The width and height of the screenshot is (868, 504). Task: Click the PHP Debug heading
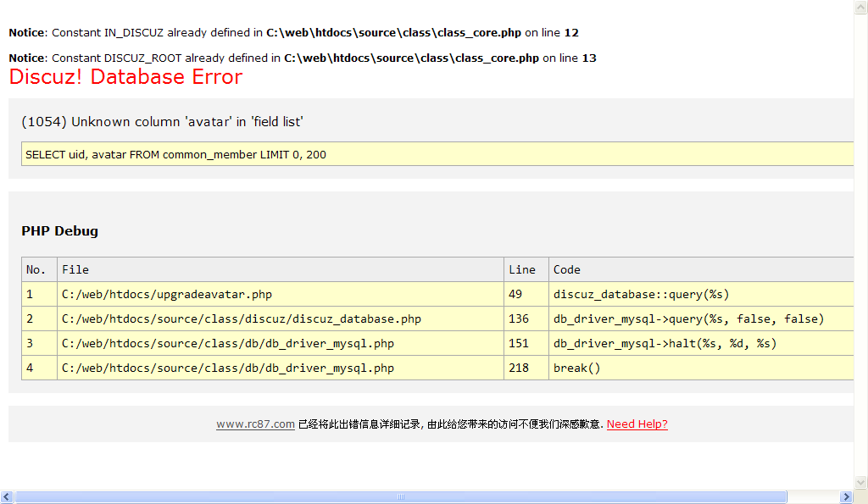(x=60, y=231)
